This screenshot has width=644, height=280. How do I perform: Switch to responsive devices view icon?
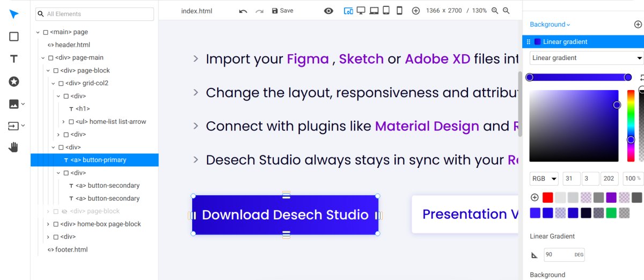click(348, 11)
